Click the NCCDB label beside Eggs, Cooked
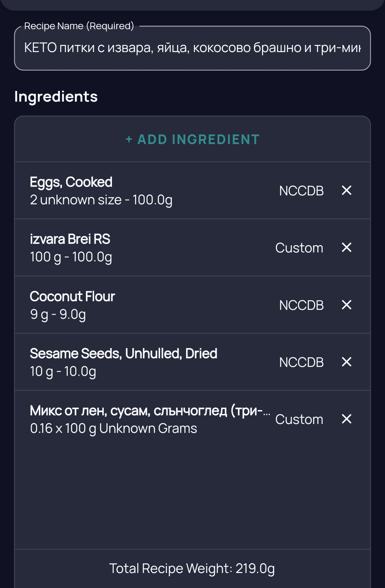The height and width of the screenshot is (588, 385). (x=301, y=191)
